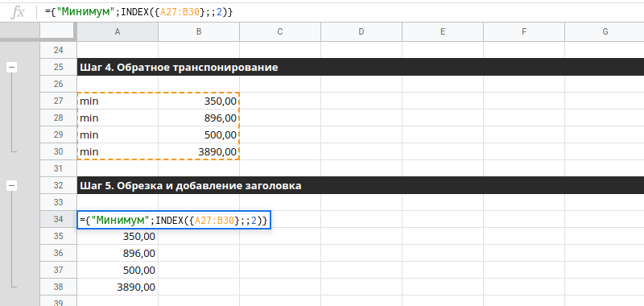Select row 35 header

pos(58,236)
